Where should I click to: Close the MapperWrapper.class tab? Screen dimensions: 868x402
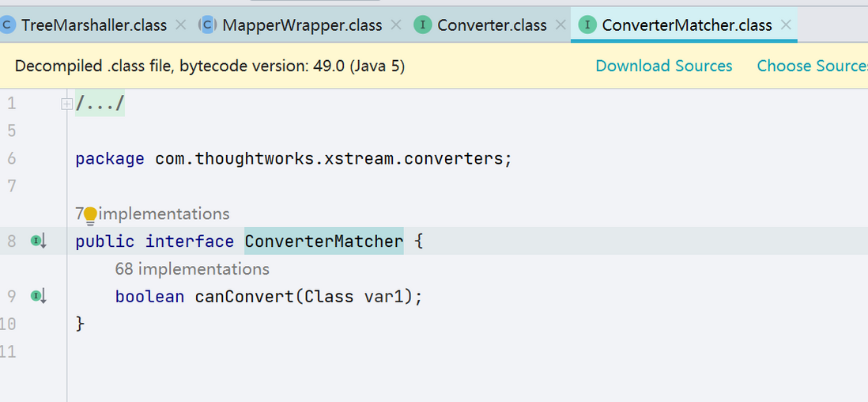tap(396, 25)
